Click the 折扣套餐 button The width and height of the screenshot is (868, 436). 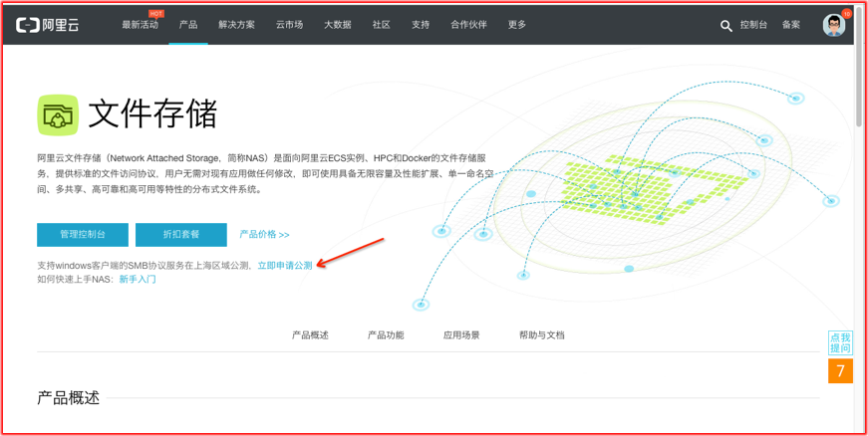click(181, 234)
